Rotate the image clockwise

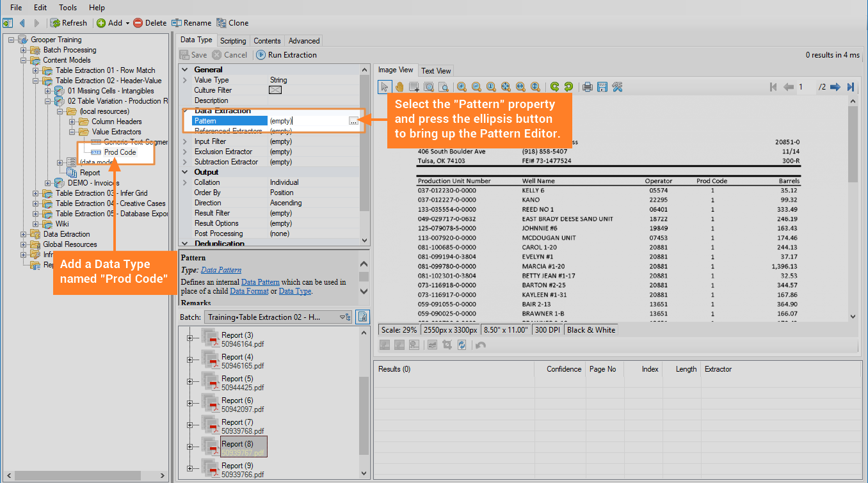pyautogui.click(x=554, y=87)
